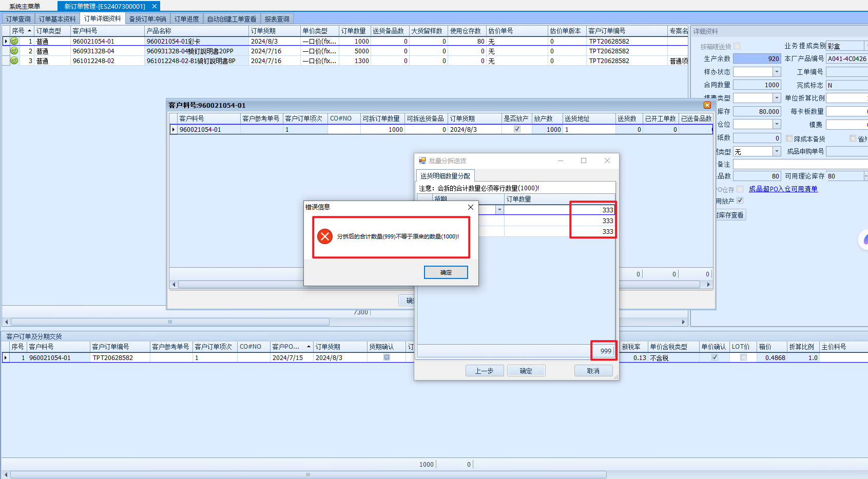Viewport: 868px width, 479px height.
Task: Select cell 960931328-04騎釘說明書20PP
Action: pos(197,51)
